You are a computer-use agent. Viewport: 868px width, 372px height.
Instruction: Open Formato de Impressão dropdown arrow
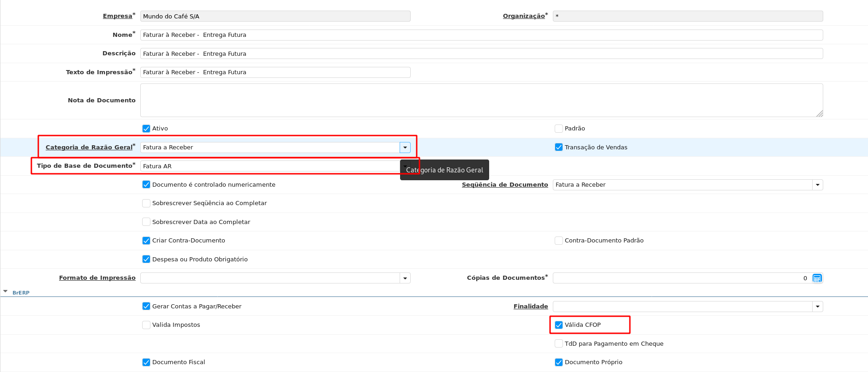point(405,278)
